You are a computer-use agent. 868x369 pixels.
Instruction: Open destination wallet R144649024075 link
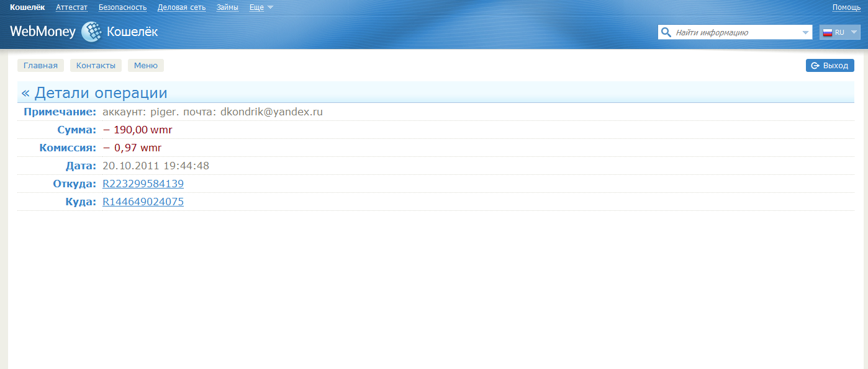tap(143, 202)
